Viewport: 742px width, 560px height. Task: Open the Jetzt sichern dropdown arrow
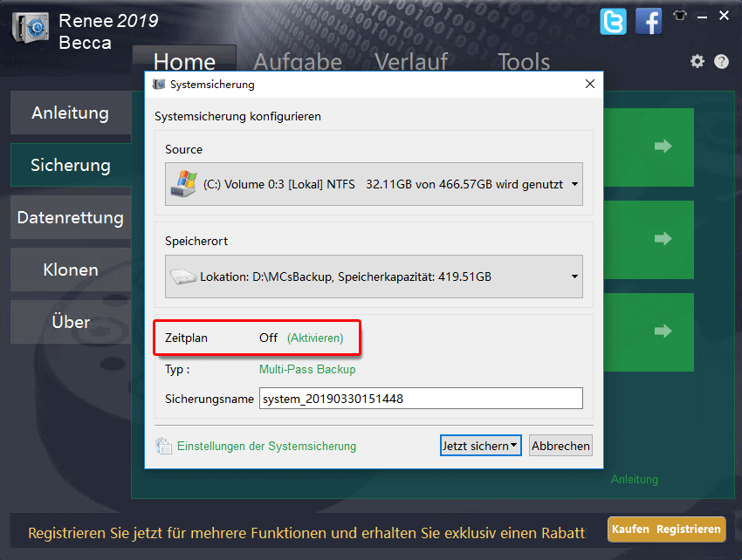coord(513,445)
